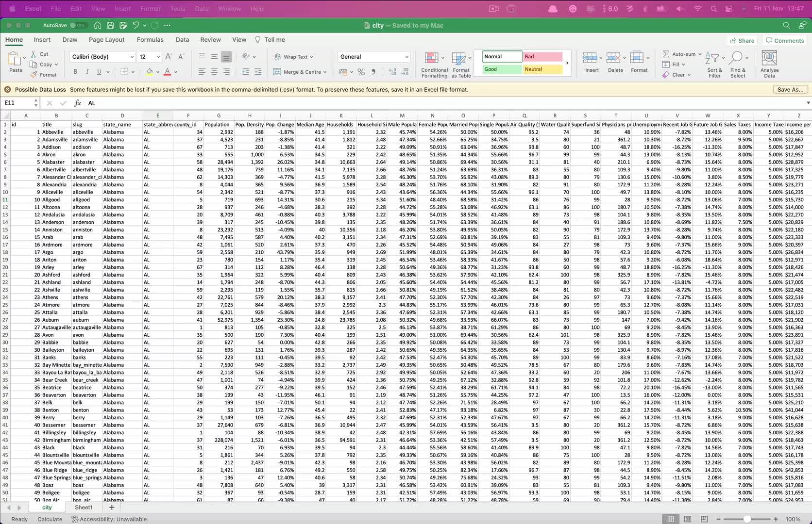Toggle top vertical alignment

(x=202, y=57)
